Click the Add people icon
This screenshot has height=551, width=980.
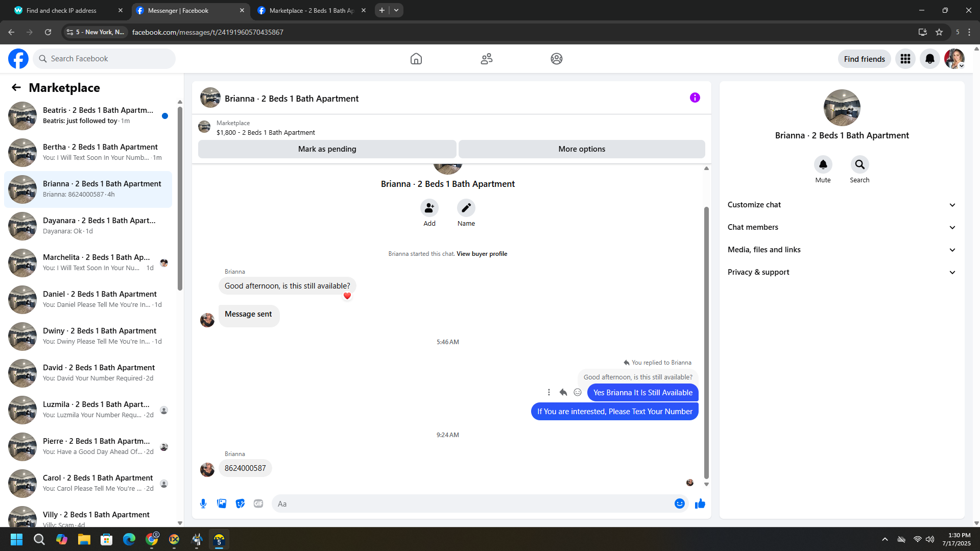pos(429,208)
